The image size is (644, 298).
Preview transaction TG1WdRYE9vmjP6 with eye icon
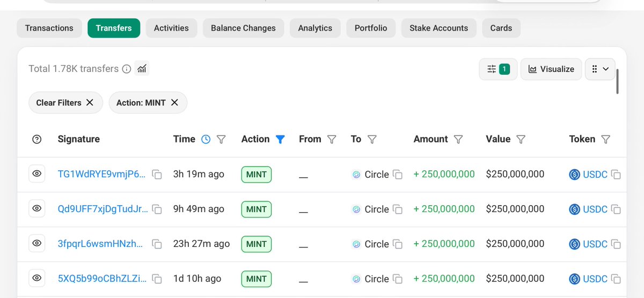37,174
